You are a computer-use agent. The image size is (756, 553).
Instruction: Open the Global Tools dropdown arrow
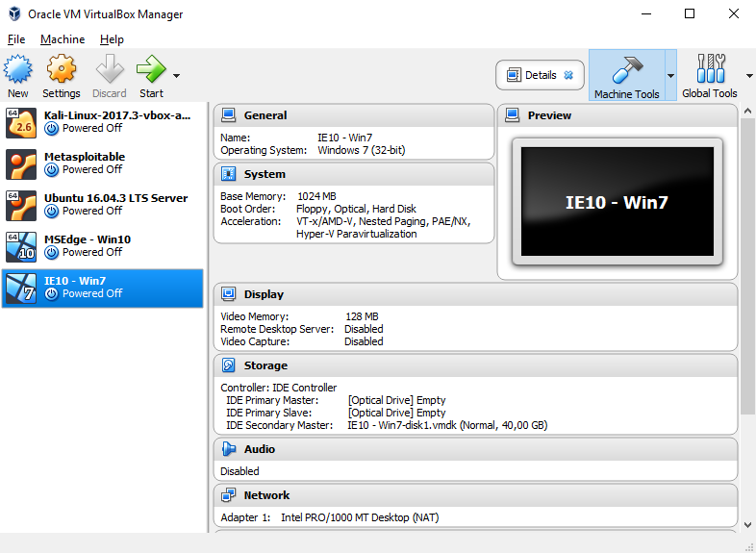coord(749,76)
